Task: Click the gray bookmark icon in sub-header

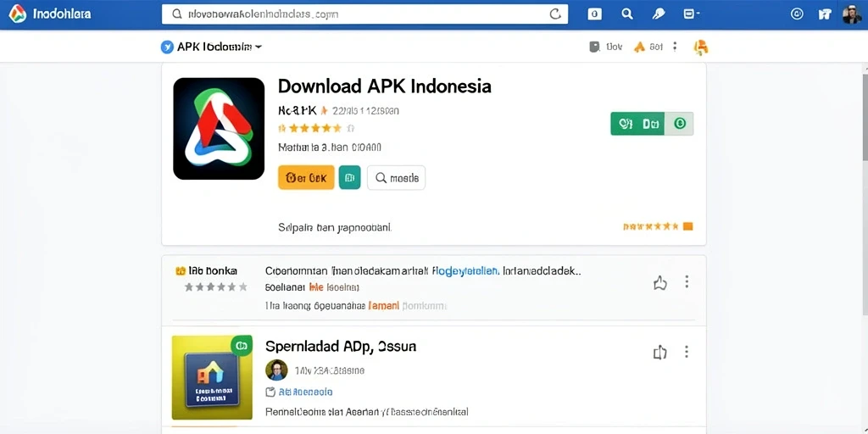Action: tap(594, 47)
